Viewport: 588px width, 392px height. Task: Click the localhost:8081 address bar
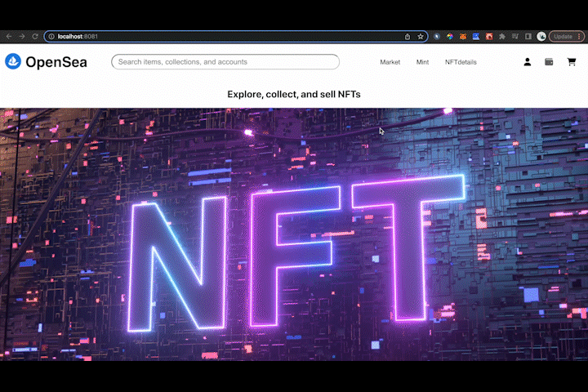[x=236, y=37]
